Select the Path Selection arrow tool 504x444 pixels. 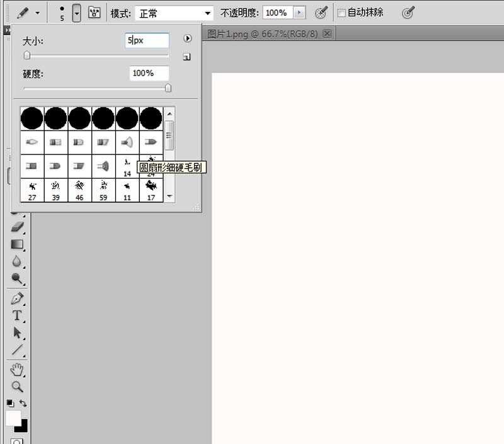tap(17, 332)
